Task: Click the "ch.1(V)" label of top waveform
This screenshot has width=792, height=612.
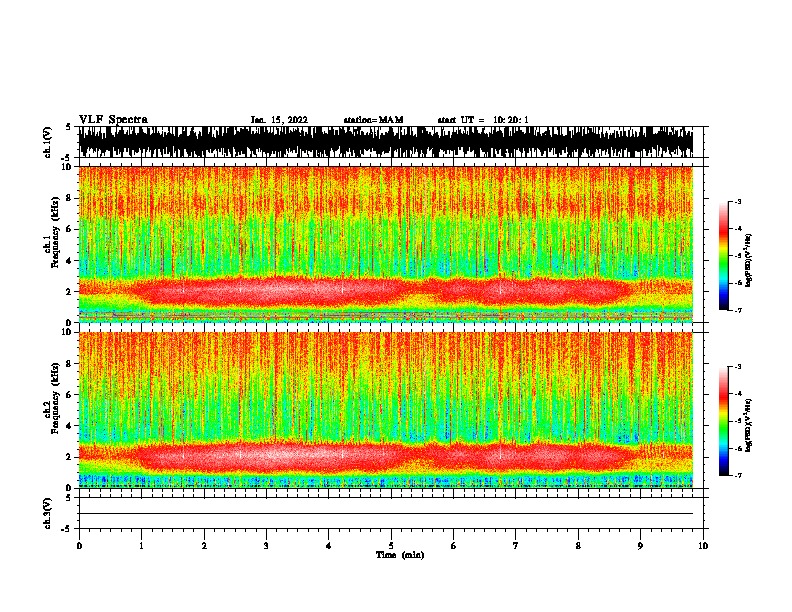Action: tap(48, 142)
